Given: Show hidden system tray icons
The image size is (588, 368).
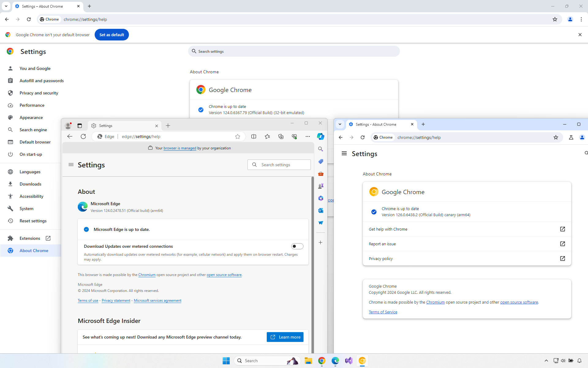Looking at the screenshot, I should pyautogui.click(x=546, y=361).
